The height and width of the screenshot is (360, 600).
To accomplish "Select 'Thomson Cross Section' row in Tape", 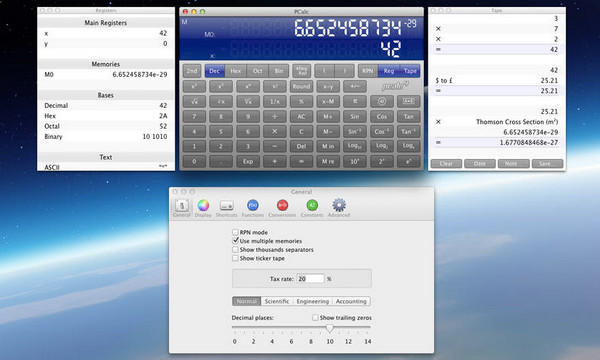I will 497,122.
